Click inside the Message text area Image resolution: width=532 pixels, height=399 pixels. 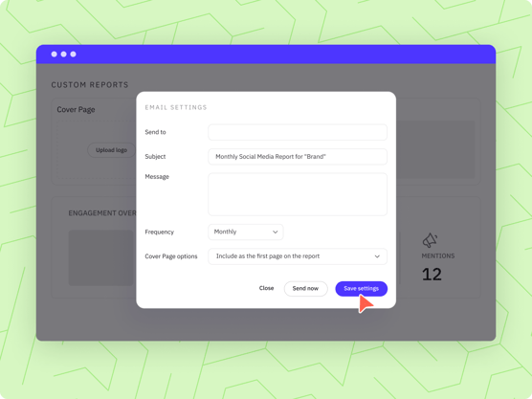(298, 194)
